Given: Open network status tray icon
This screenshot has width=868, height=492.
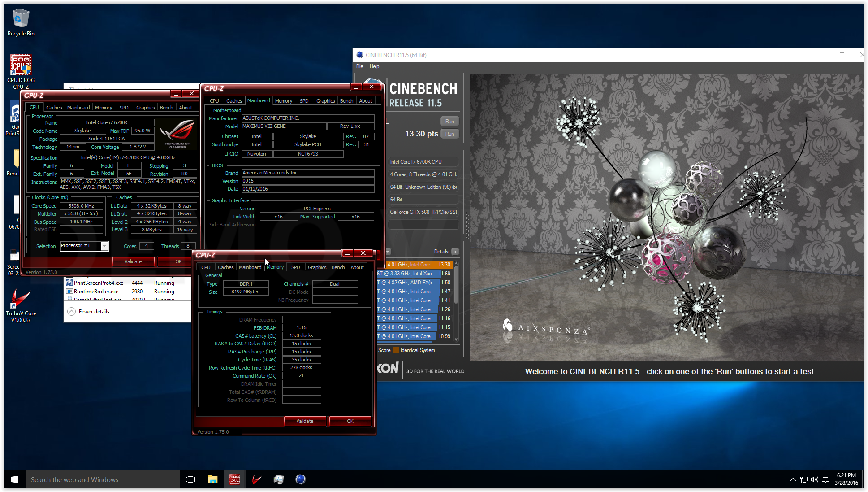Looking at the screenshot, I should [803, 479].
